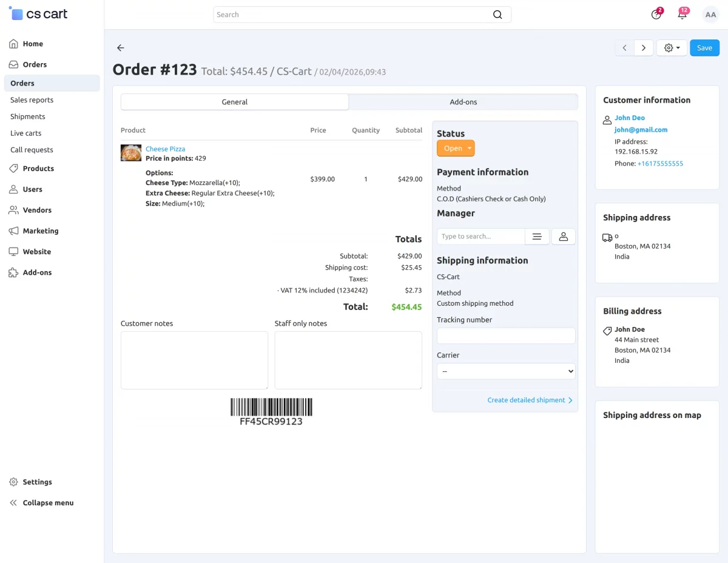This screenshot has height=563, width=728.
Task: Select the General tab
Action: coord(234,101)
